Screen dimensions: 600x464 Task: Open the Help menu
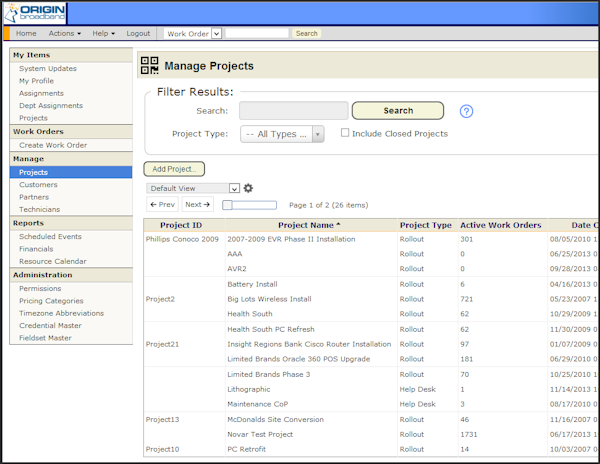point(103,33)
